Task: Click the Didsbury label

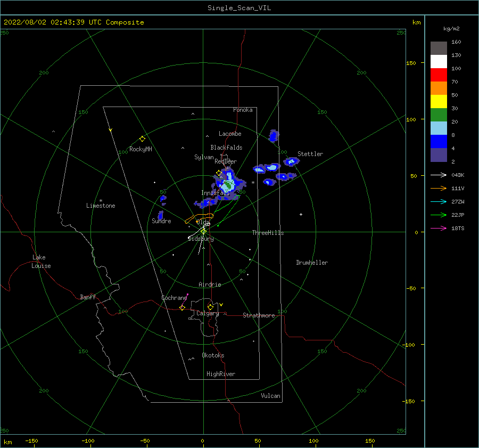Action: (x=201, y=239)
